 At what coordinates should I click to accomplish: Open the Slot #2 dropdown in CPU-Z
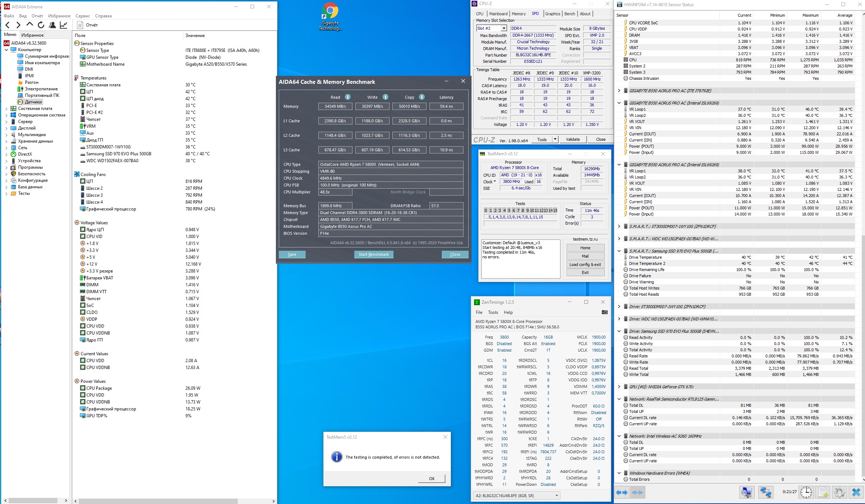click(504, 28)
